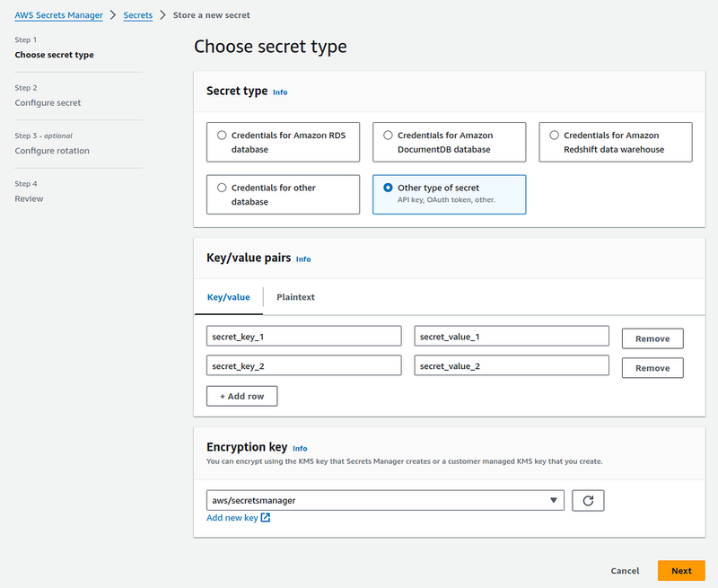Screen dimensions: 718x588
Task: Click Configure rotation step in sidebar
Action: pos(52,151)
